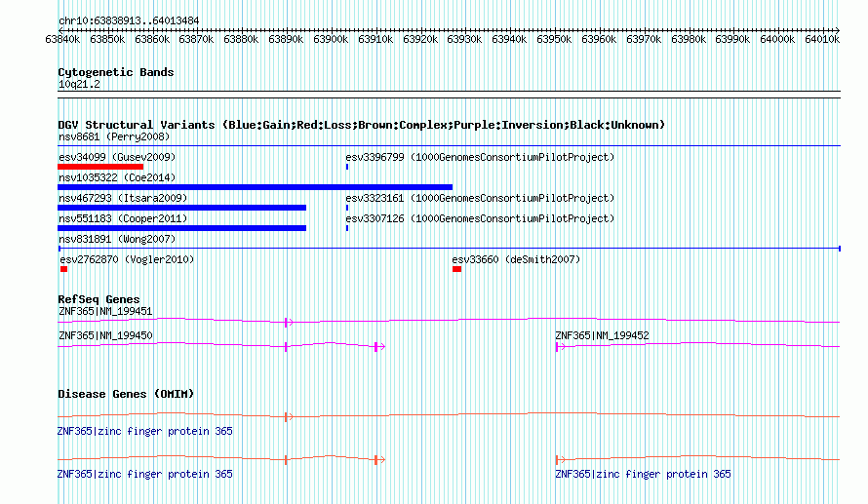
Task: Open the esv34099 (Gusev2009) label
Action: (117, 157)
